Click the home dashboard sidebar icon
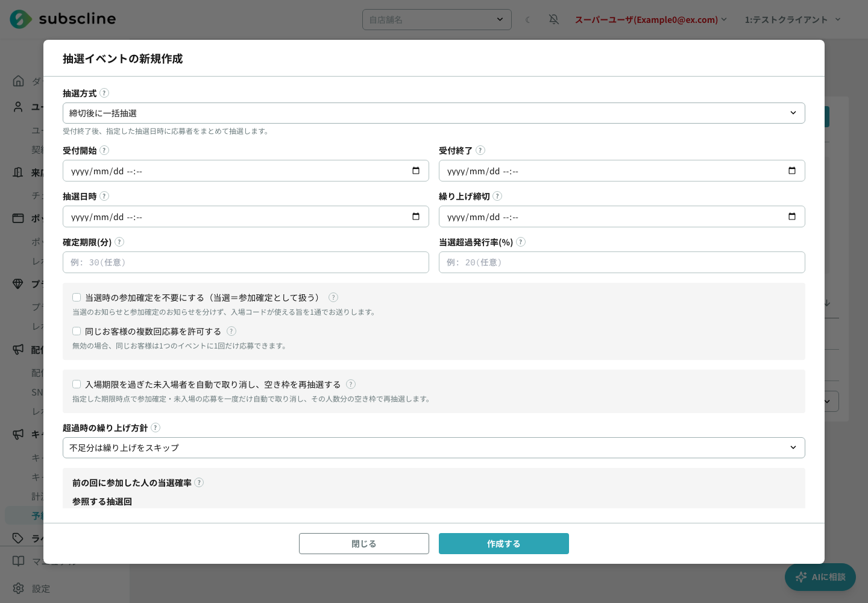 point(19,81)
